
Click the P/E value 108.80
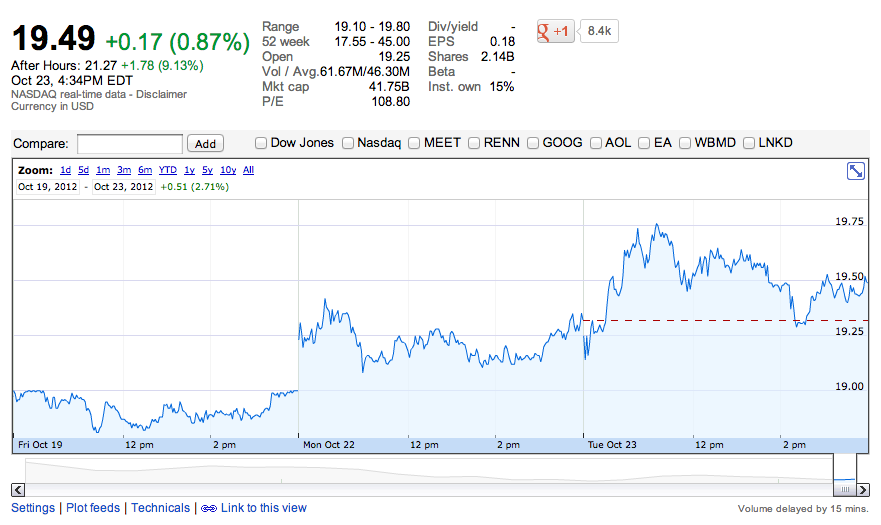click(x=390, y=102)
